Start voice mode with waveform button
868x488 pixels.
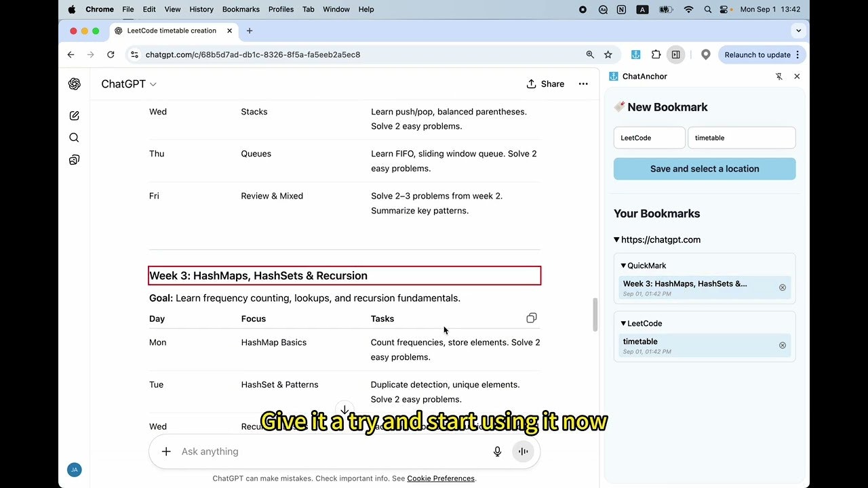[523, 451]
